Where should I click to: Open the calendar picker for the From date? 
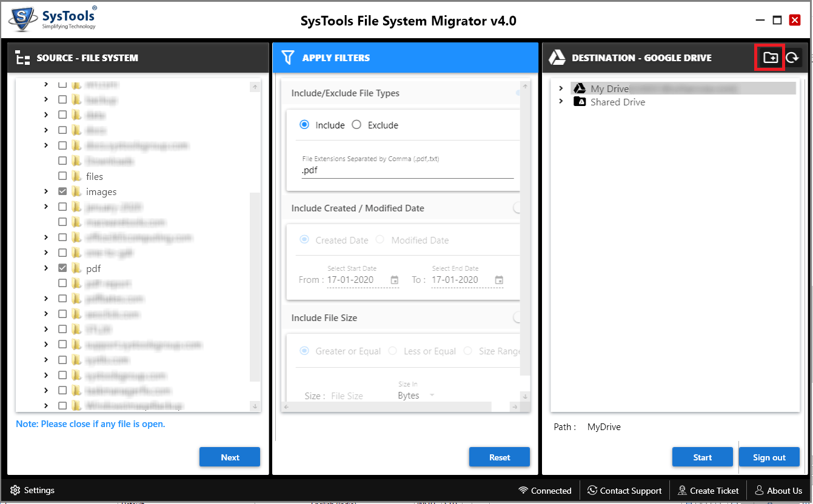tap(395, 280)
